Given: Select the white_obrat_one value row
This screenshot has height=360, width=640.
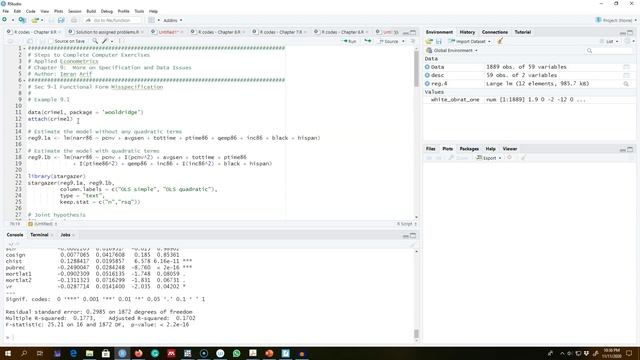Looking at the screenshot, I should click(x=529, y=100).
